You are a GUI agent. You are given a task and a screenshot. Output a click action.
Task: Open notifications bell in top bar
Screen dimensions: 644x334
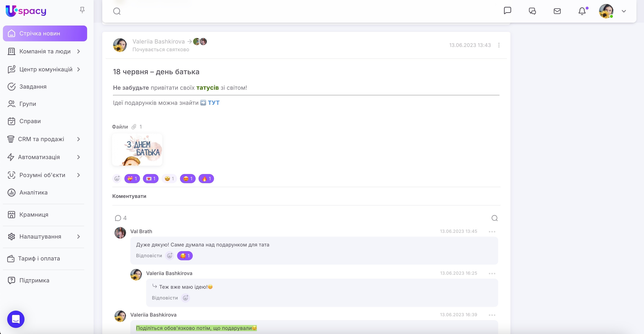click(x=582, y=11)
